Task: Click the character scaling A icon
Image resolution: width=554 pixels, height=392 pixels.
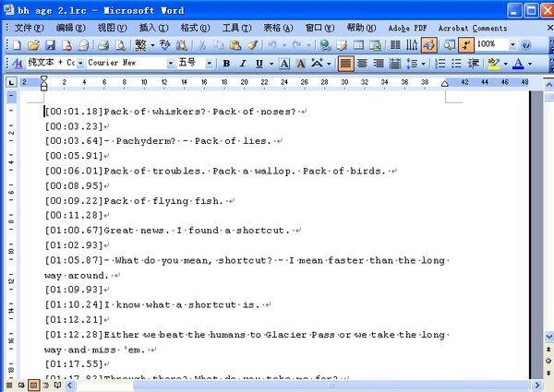Action: pyautogui.click(x=317, y=64)
